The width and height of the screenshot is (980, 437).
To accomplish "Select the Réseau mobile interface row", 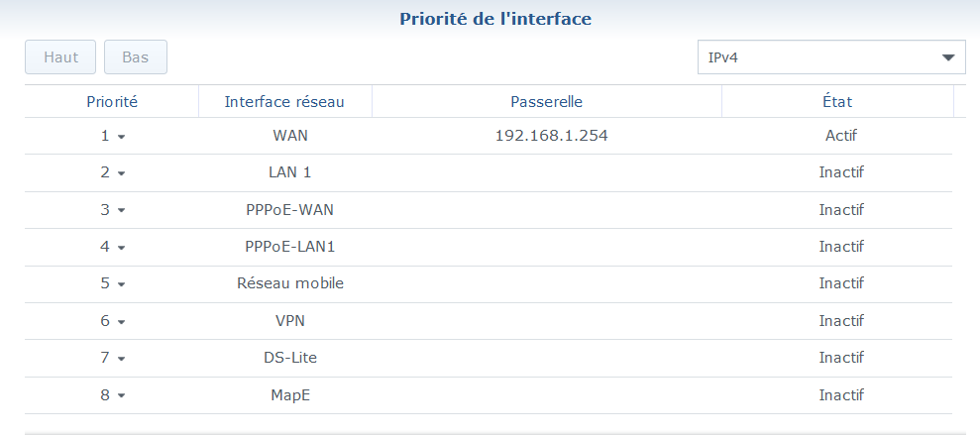I will click(289, 283).
